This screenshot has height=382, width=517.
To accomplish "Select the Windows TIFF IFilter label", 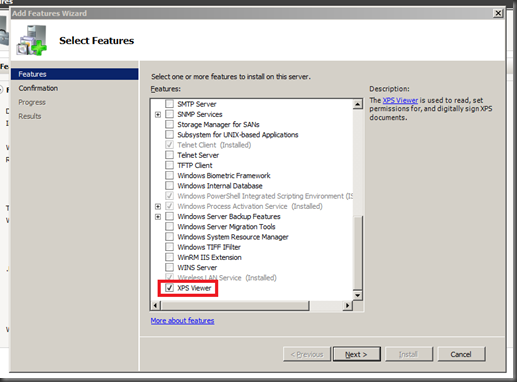I will tap(209, 247).
